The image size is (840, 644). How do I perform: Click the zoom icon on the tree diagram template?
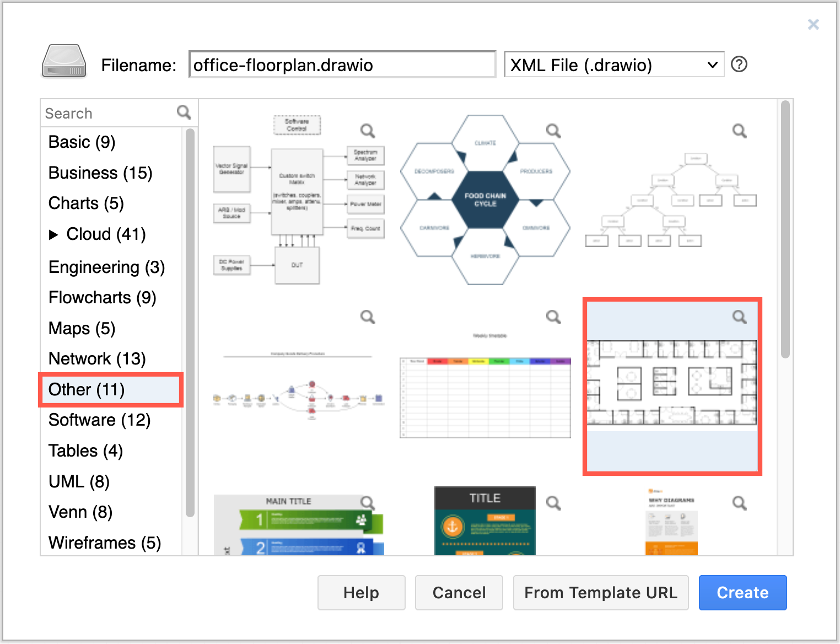coord(739,131)
